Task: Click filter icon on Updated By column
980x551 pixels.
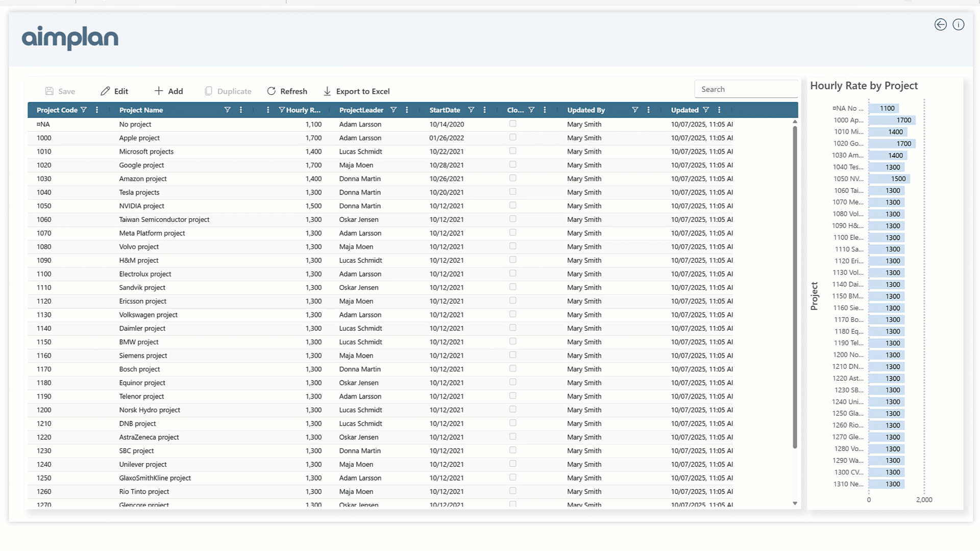Action: click(x=635, y=110)
